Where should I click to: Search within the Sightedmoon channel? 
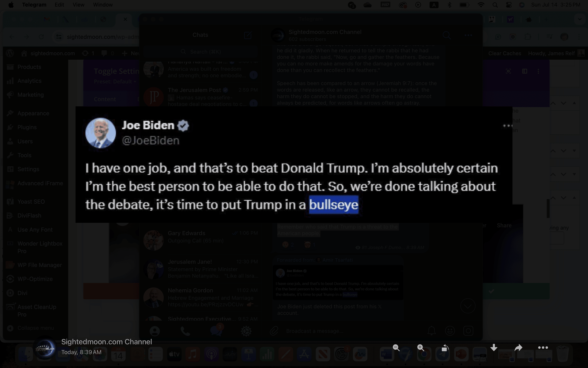coord(447,35)
